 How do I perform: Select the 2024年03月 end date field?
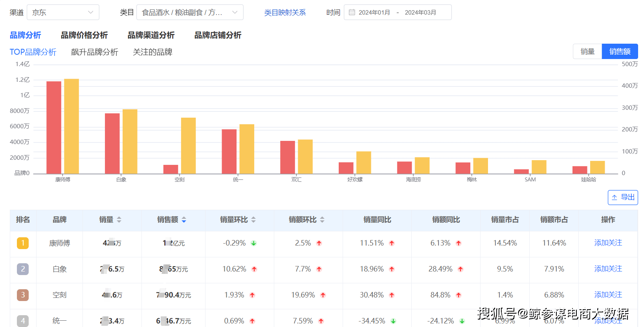[x=420, y=13]
